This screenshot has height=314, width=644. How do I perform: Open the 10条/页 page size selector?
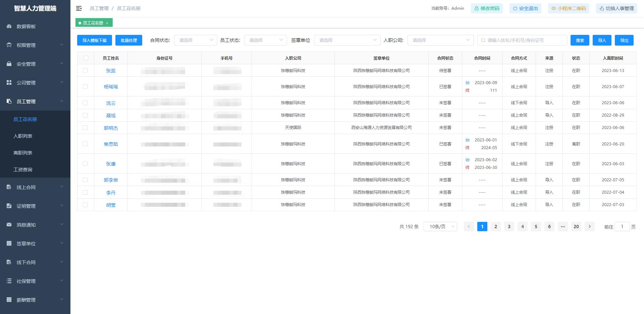[440, 226]
